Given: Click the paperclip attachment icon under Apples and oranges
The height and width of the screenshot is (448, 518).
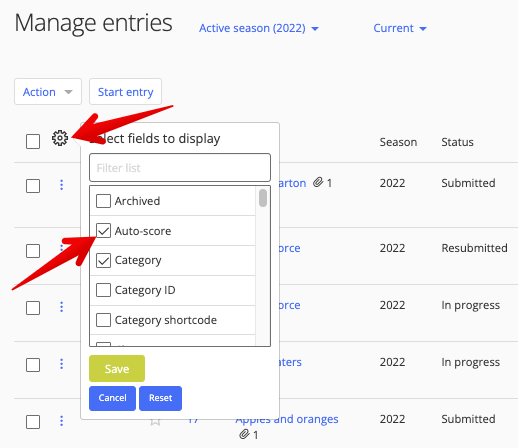Looking at the screenshot, I should [244, 434].
